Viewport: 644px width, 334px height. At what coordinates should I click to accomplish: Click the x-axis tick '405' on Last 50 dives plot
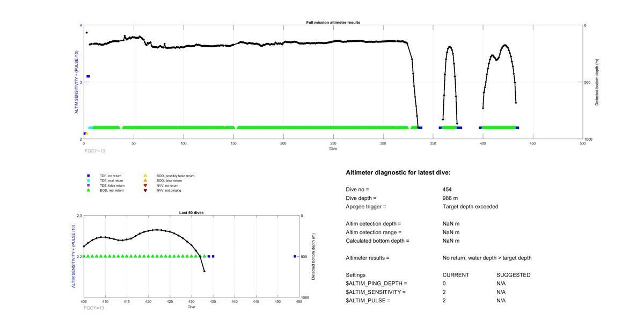point(84,302)
